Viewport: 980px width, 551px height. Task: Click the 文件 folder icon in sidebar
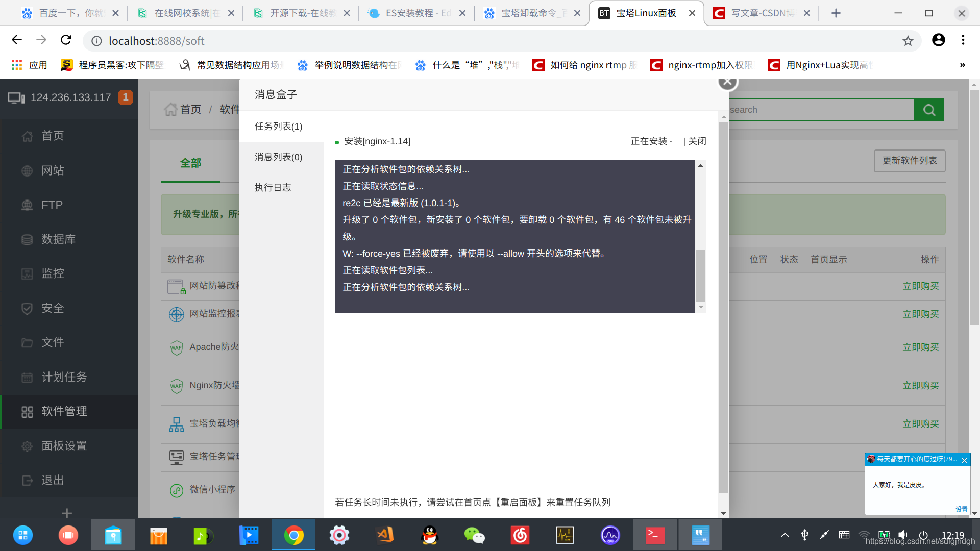coord(27,342)
